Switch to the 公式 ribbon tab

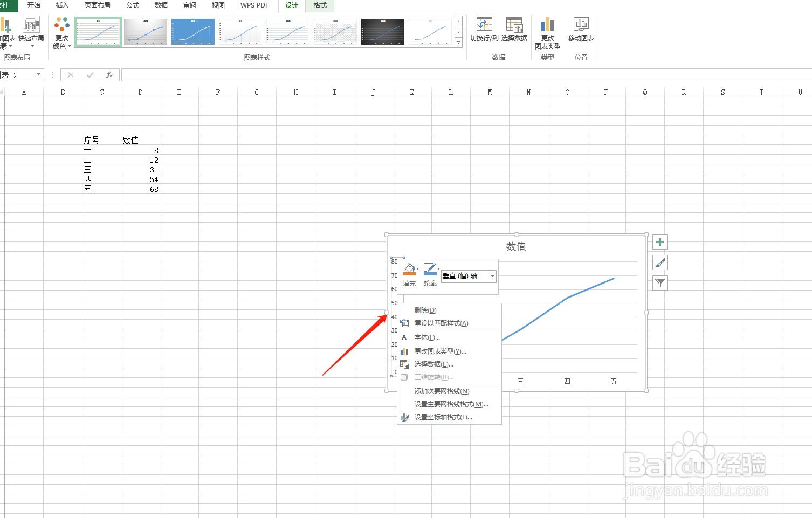133,5
